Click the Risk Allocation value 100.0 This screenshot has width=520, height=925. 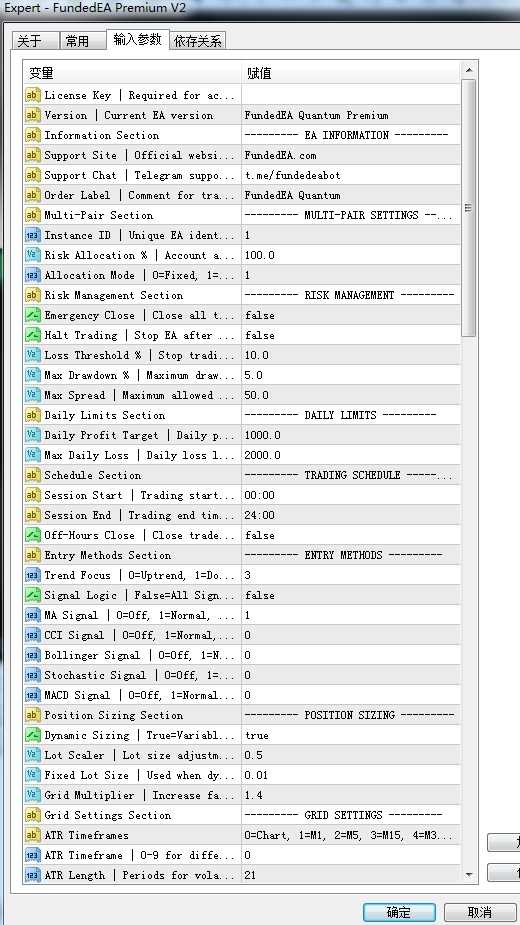[260, 255]
